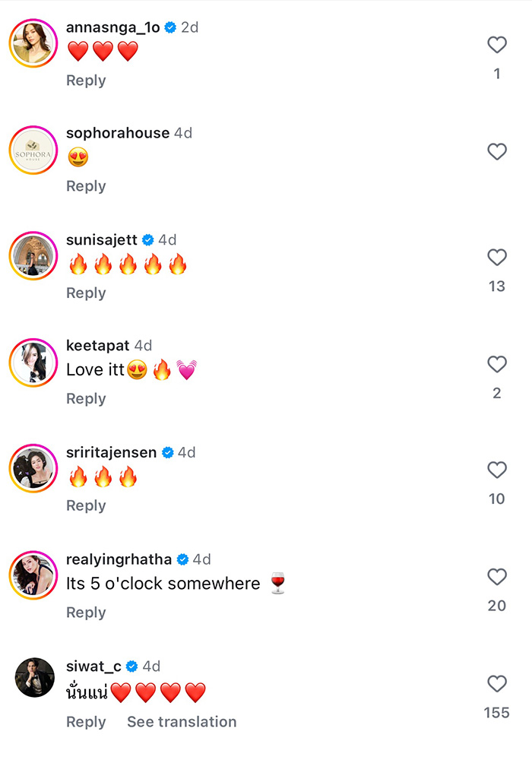Tap heart on sunisajett's fire comment

click(497, 258)
